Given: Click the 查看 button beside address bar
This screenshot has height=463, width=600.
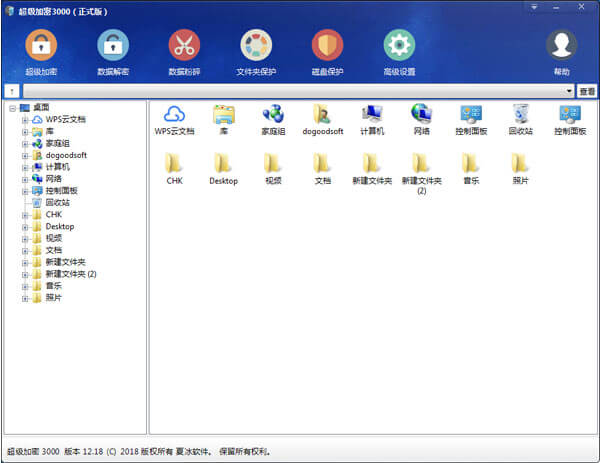Looking at the screenshot, I should click(x=587, y=91).
